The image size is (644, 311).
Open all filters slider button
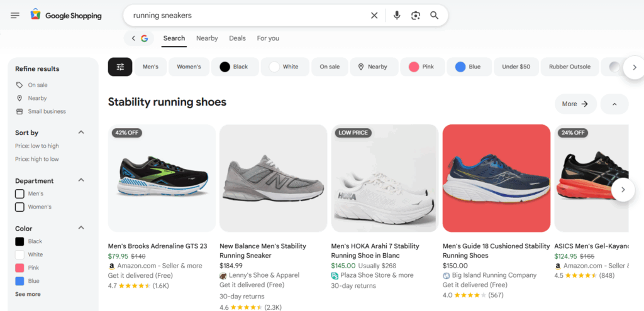point(120,67)
